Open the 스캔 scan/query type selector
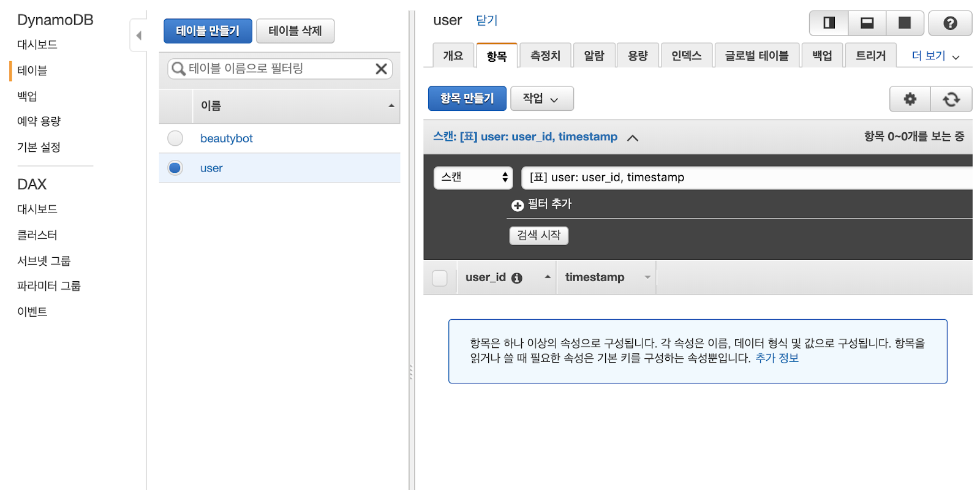The image size is (980, 490). coord(473,178)
